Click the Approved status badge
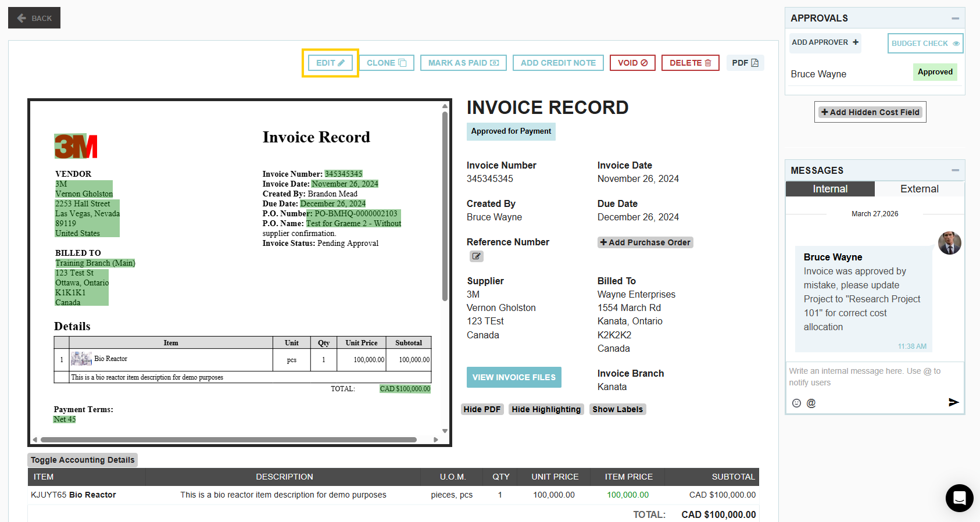 coord(935,72)
